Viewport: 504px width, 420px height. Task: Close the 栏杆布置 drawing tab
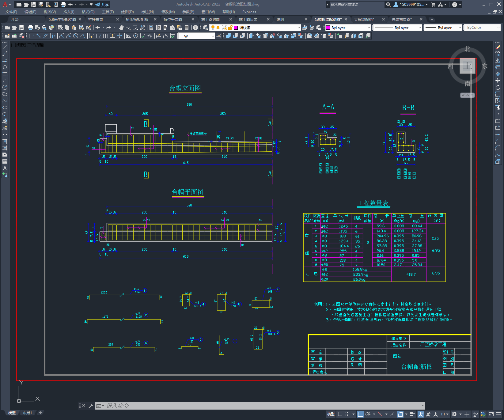pos(117,19)
